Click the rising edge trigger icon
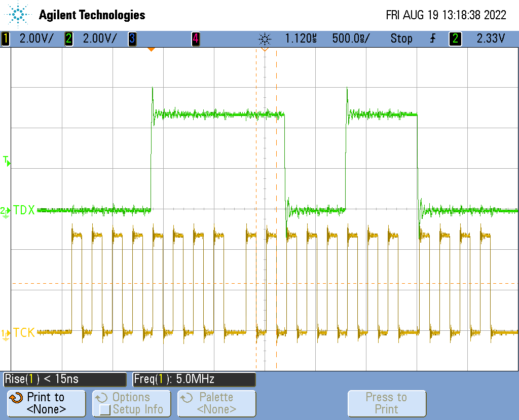The height and width of the screenshot is (420, 519). 433,39
